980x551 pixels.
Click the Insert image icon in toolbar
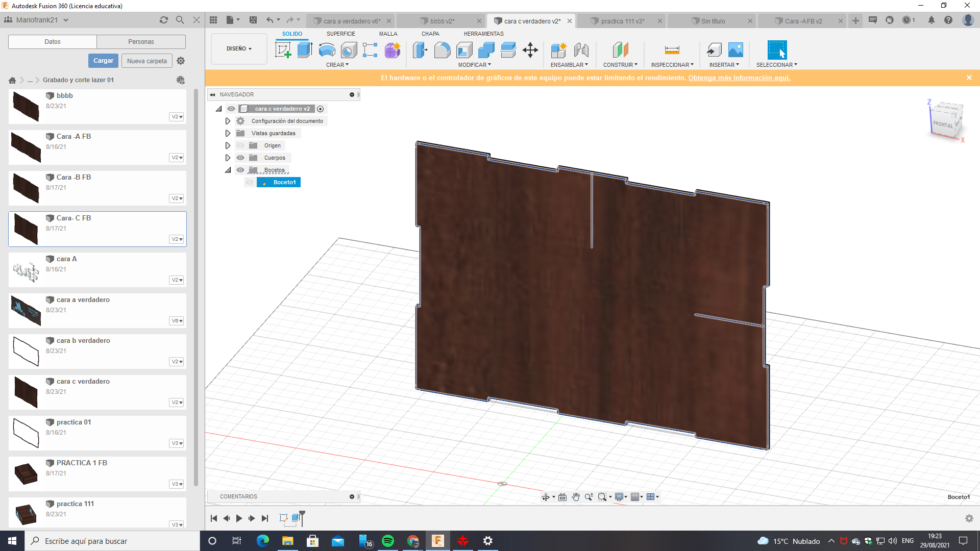pyautogui.click(x=736, y=50)
